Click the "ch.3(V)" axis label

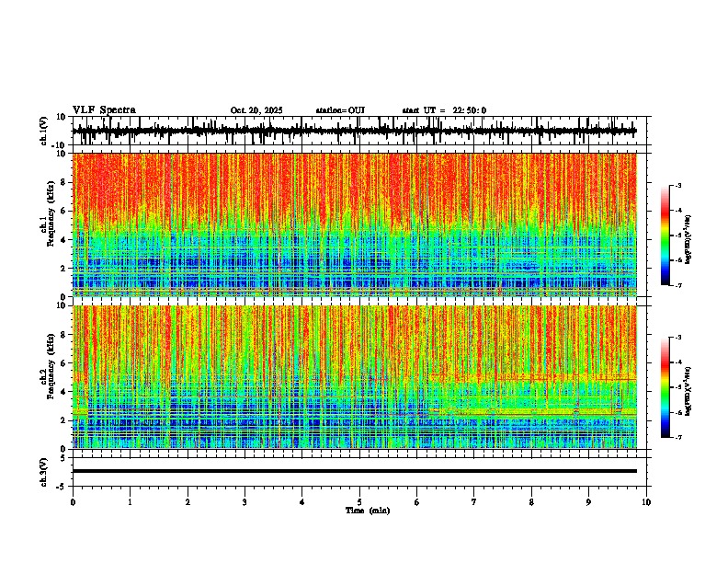[44, 473]
